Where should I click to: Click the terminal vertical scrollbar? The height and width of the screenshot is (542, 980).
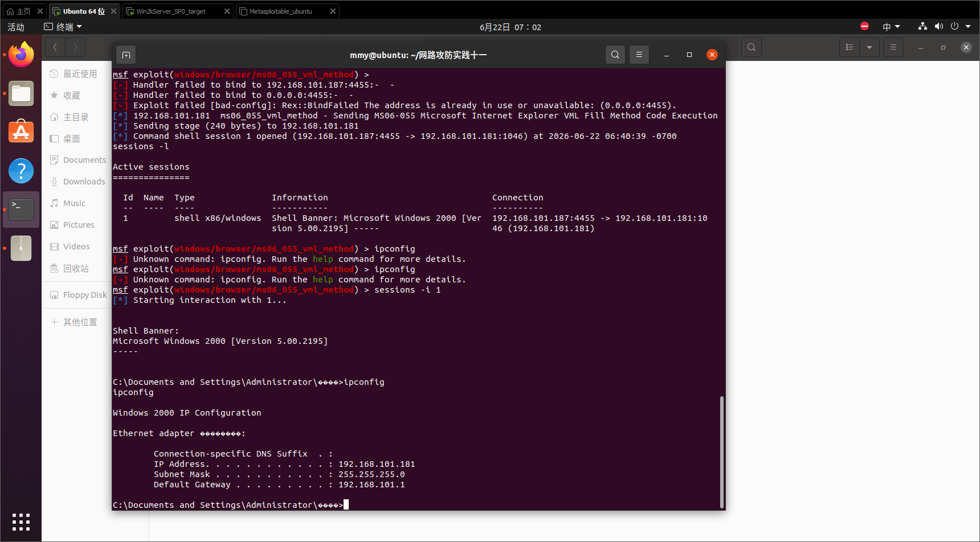[722, 452]
